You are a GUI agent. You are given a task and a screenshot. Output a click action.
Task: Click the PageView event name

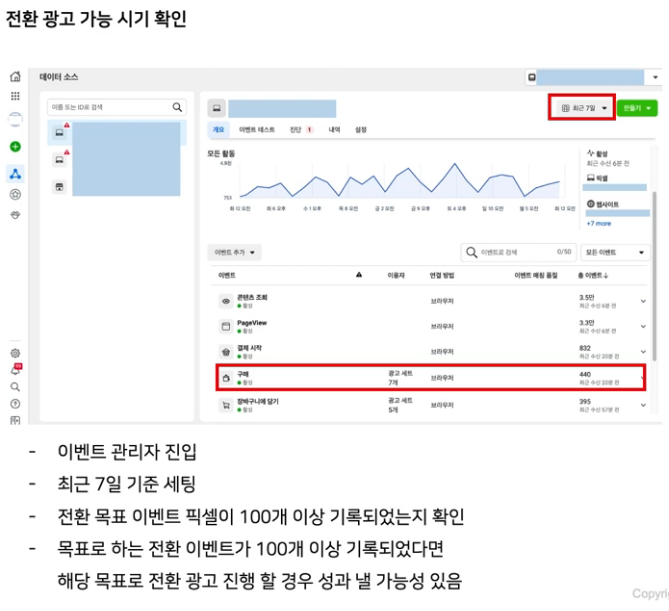point(252,323)
